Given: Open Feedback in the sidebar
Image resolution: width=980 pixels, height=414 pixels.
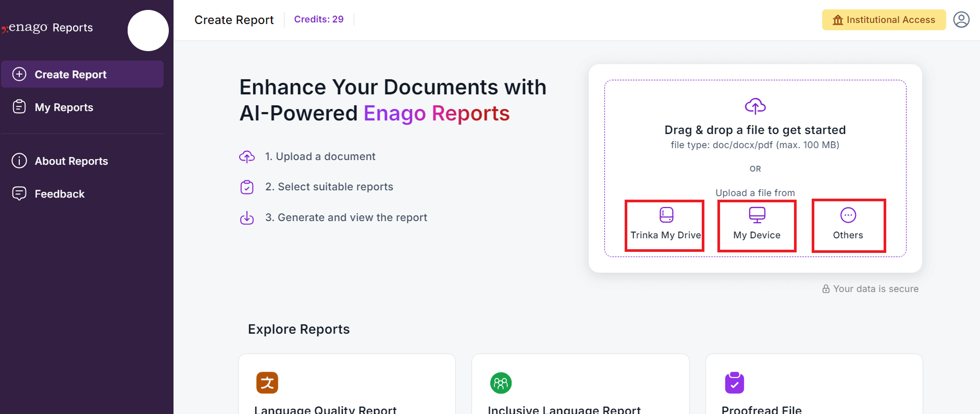Looking at the screenshot, I should pos(82,193).
